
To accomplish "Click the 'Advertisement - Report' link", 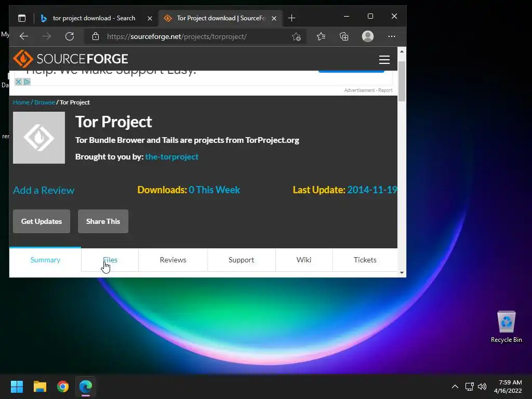I will pyautogui.click(x=368, y=90).
